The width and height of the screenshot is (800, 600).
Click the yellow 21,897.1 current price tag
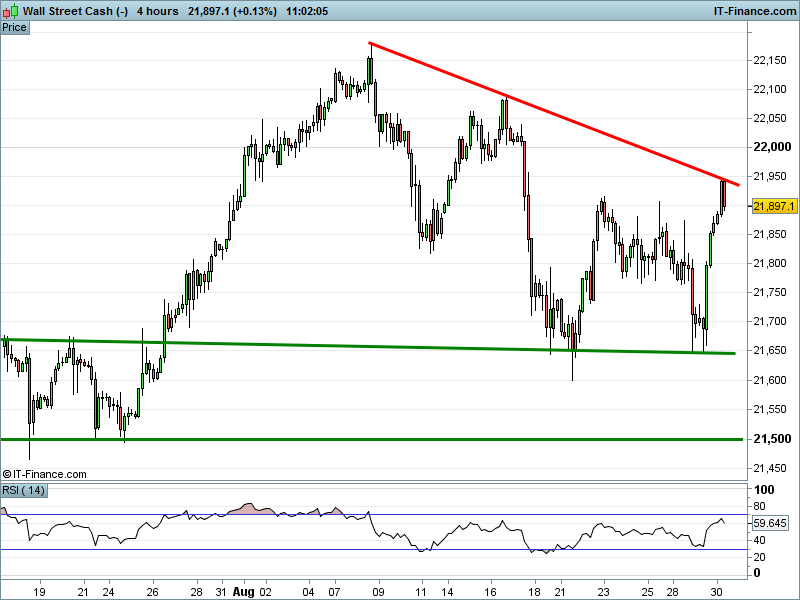pos(774,206)
